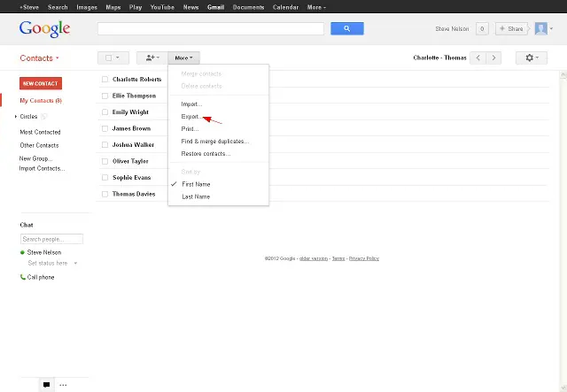The image size is (567, 392).
Task: Open My Contacts (8) group
Action: [x=41, y=101]
